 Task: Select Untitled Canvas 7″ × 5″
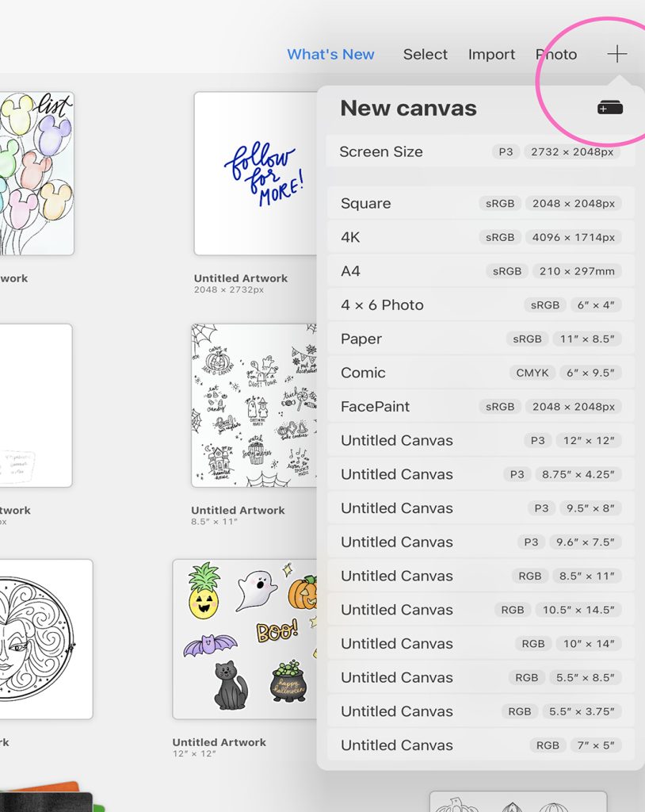(x=480, y=745)
